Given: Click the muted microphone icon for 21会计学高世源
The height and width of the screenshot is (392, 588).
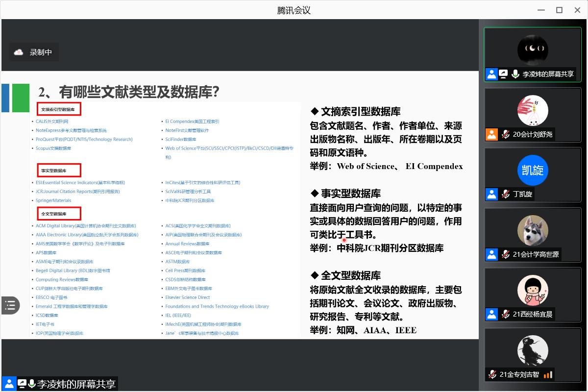Looking at the screenshot, I should point(506,254).
